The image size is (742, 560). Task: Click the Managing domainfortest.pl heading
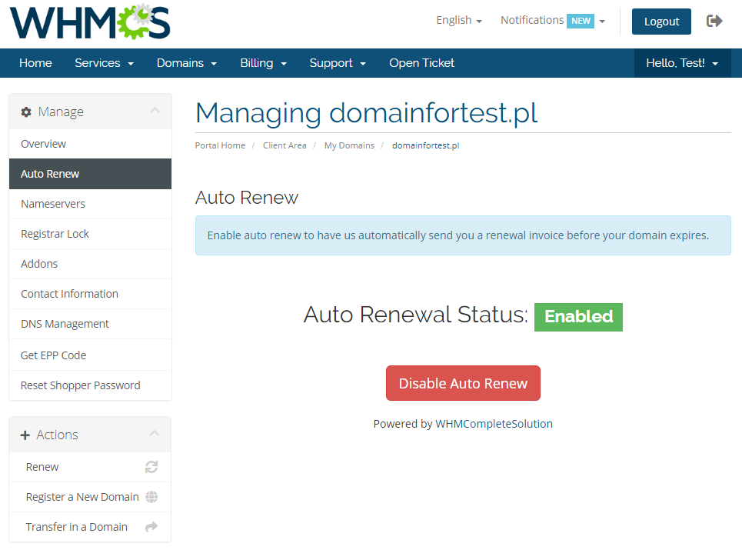366,113
